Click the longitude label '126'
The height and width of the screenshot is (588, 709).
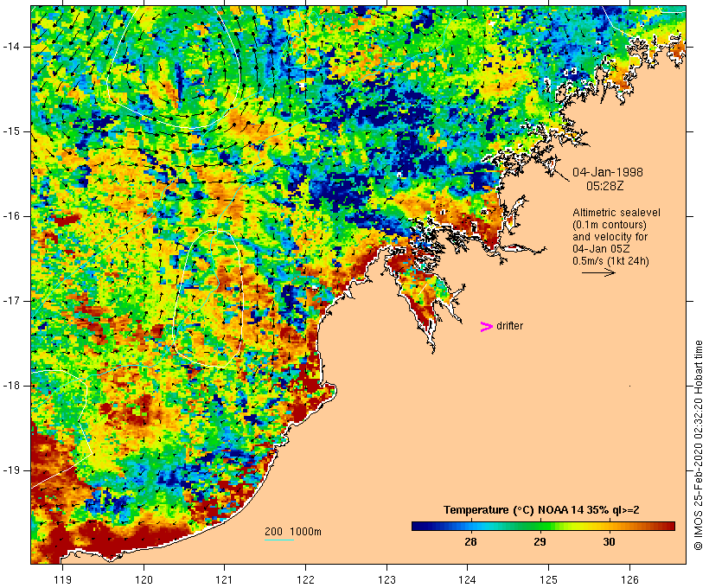[629, 580]
